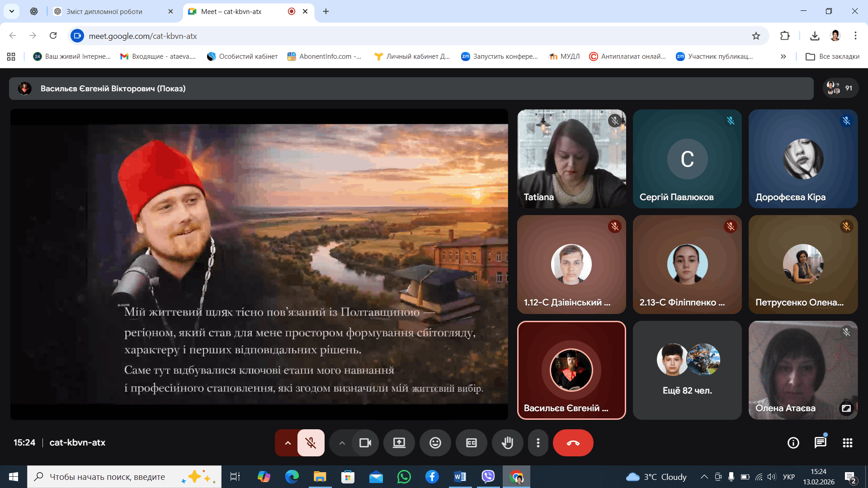Switch to Зміст дипломної роботи tab
The height and width of the screenshot is (488, 868).
tap(104, 11)
